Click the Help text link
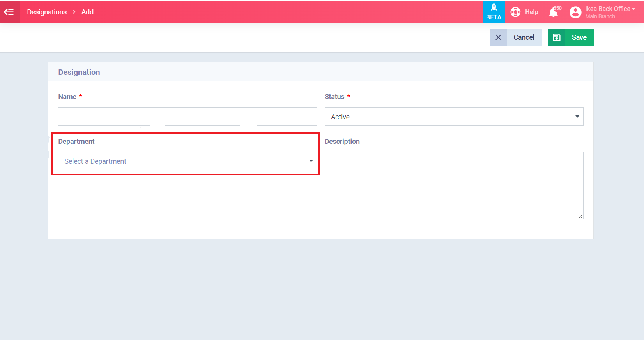The height and width of the screenshot is (340, 644). [x=531, y=12]
